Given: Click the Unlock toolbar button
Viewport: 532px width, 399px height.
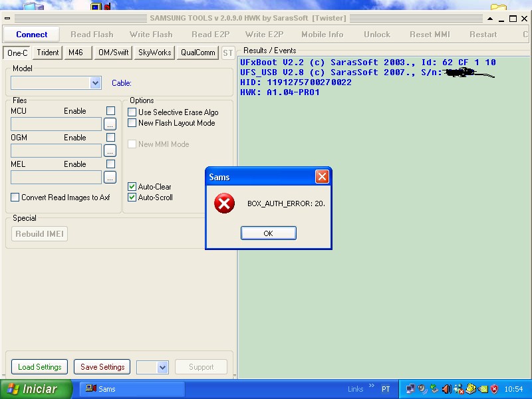Looking at the screenshot, I should 377,35.
